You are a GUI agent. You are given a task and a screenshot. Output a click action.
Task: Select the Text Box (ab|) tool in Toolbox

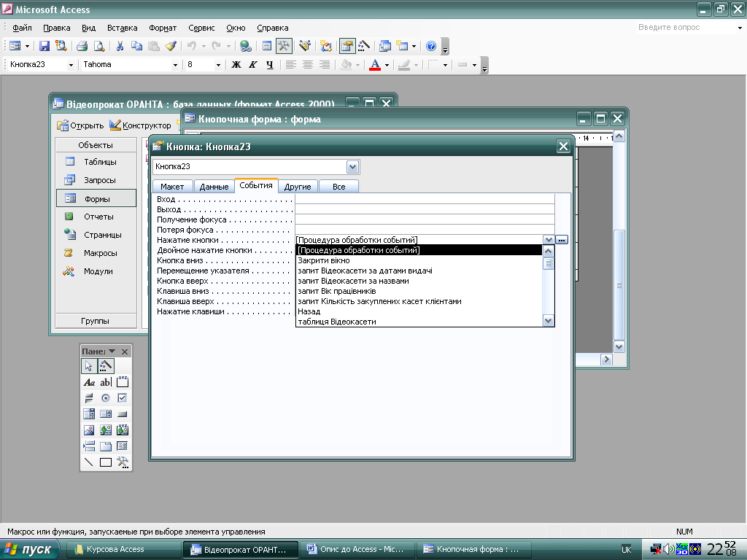pos(106,382)
